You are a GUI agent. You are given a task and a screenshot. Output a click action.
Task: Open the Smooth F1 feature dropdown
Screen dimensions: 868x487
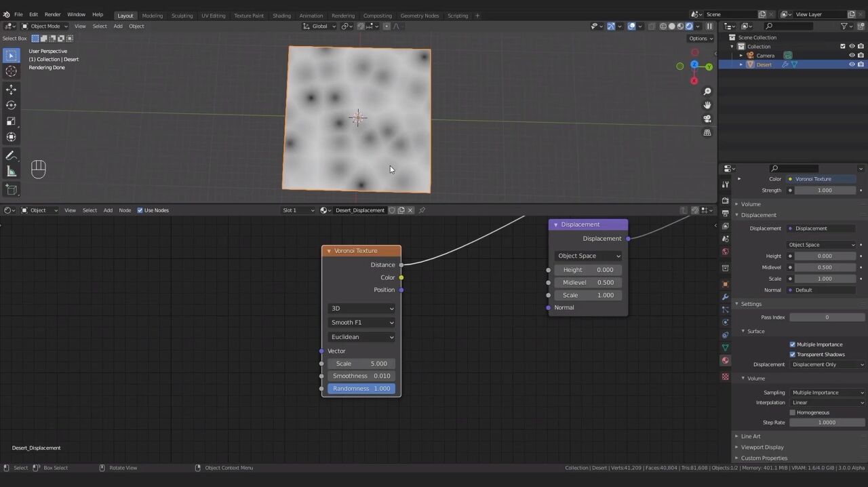click(361, 322)
